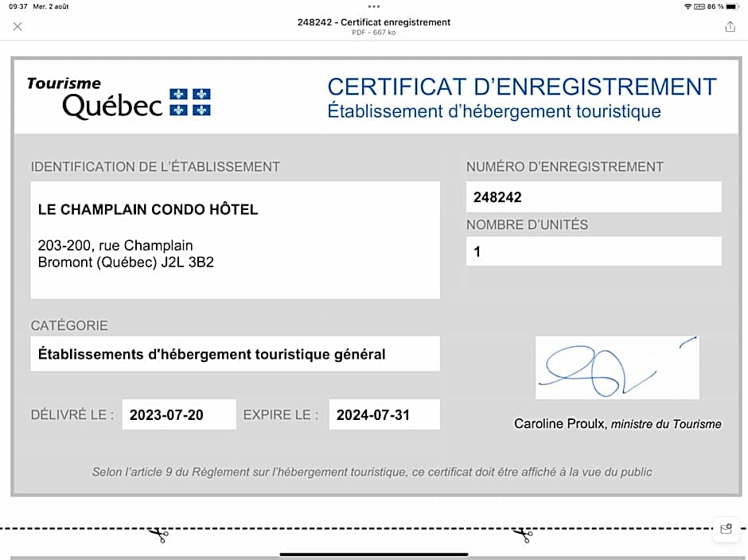Close the PDF preview with the X
Viewport: 748px width, 560px height.
pyautogui.click(x=18, y=27)
